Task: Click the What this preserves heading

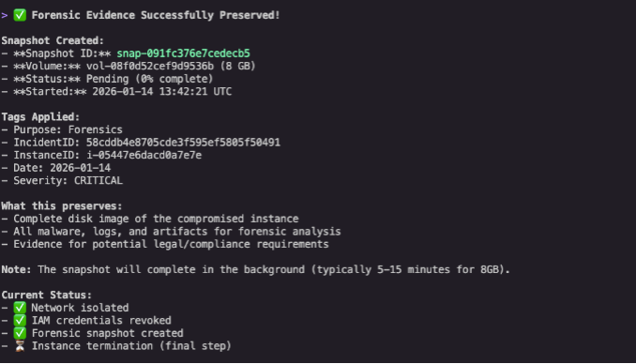Action: [x=62, y=205]
